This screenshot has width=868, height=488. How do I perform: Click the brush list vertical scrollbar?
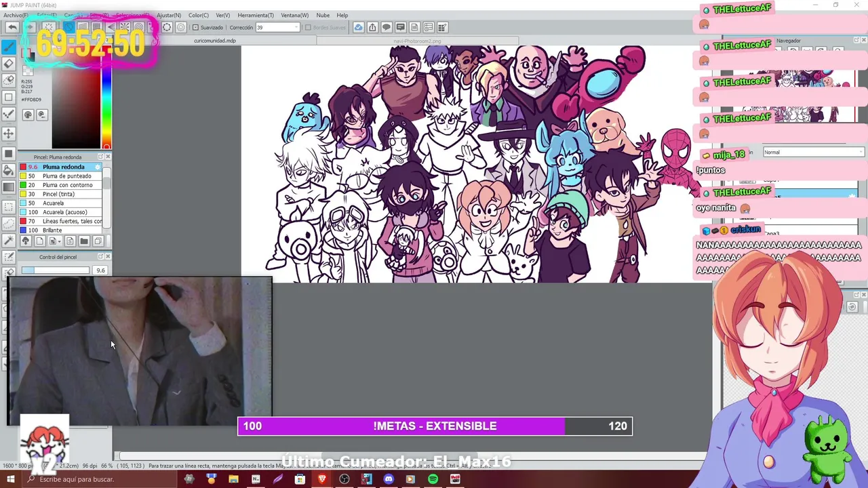coord(106,197)
